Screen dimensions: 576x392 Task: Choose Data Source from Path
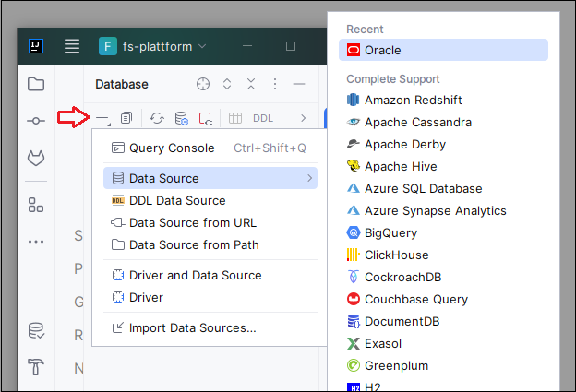coord(210,244)
